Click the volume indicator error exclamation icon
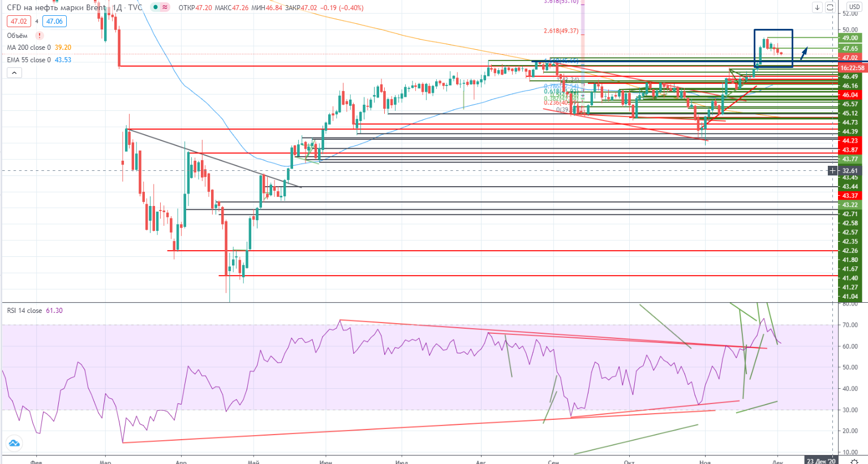 pos(40,35)
